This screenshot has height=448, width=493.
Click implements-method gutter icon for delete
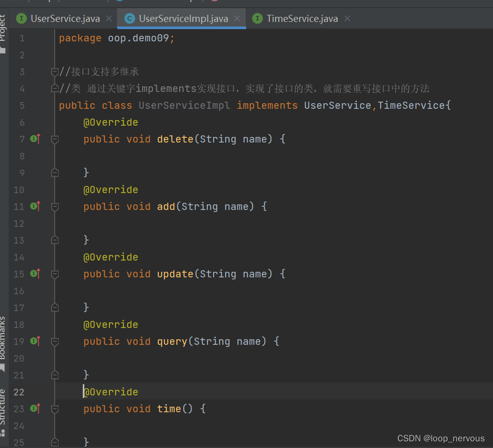(x=35, y=138)
